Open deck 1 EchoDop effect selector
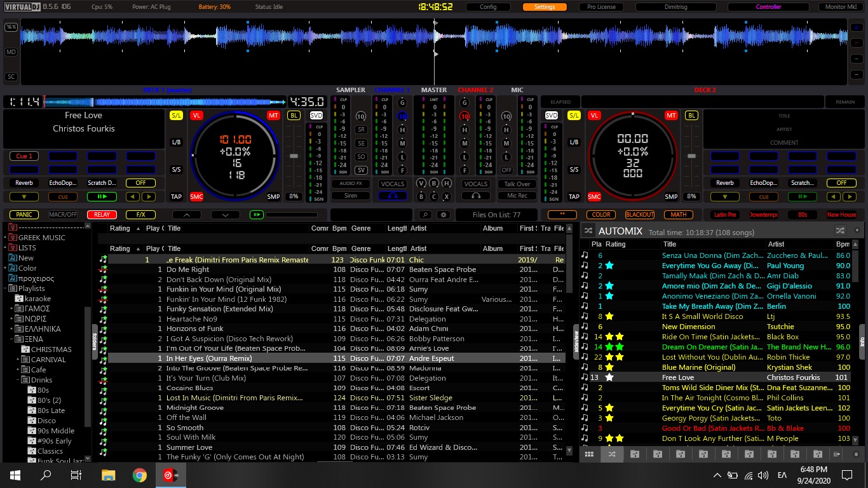The width and height of the screenshot is (868, 488). pyautogui.click(x=63, y=183)
